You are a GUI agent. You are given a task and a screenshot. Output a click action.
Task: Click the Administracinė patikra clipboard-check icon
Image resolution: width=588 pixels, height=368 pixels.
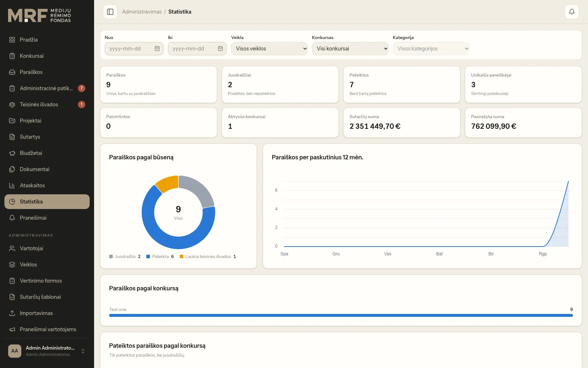12,88
